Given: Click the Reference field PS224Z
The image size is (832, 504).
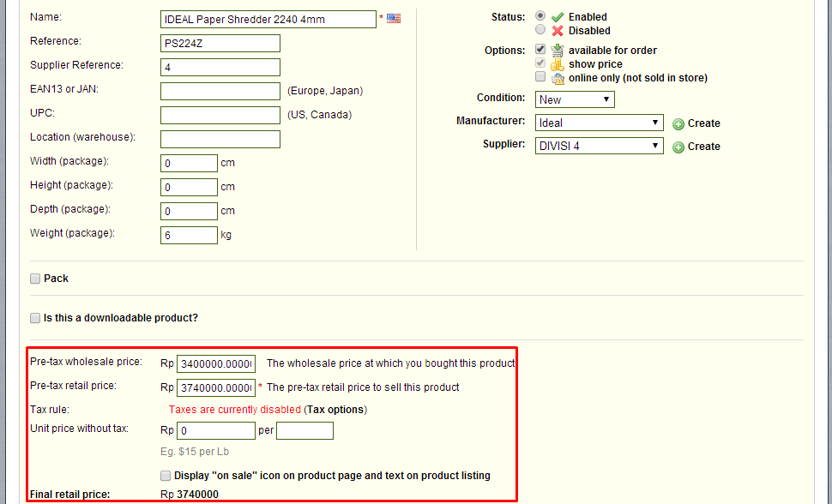Looking at the screenshot, I should tap(220, 44).
